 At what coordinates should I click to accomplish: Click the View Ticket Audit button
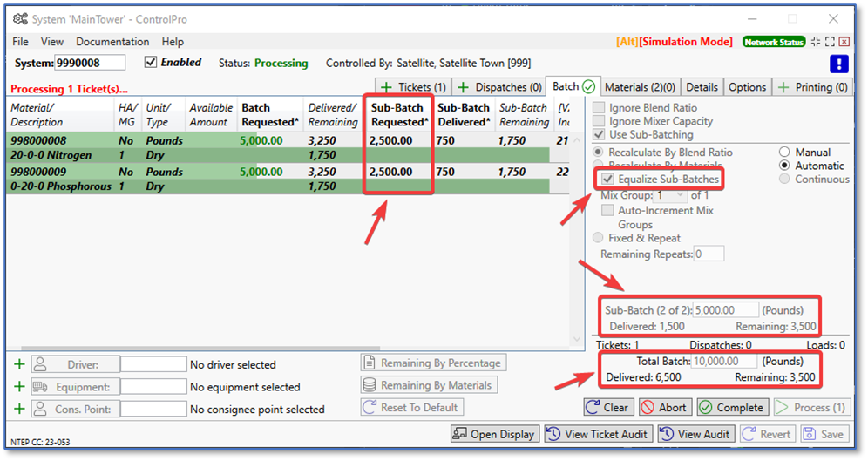598,434
